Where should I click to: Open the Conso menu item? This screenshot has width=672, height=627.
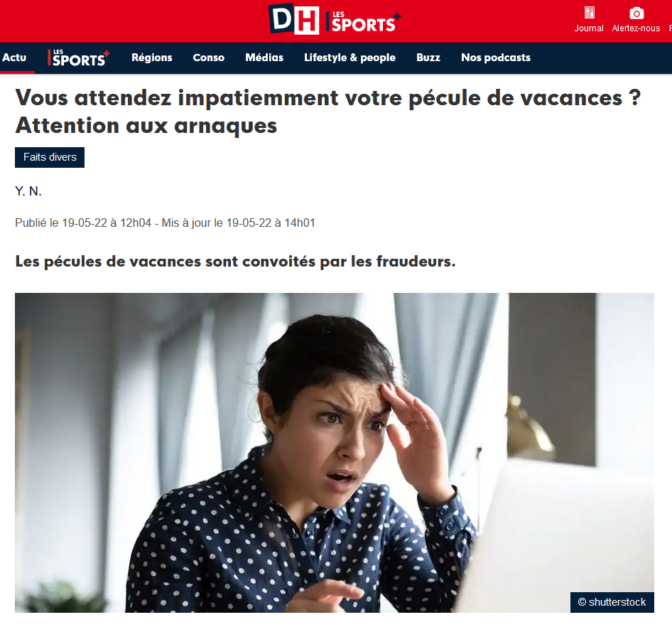209,58
